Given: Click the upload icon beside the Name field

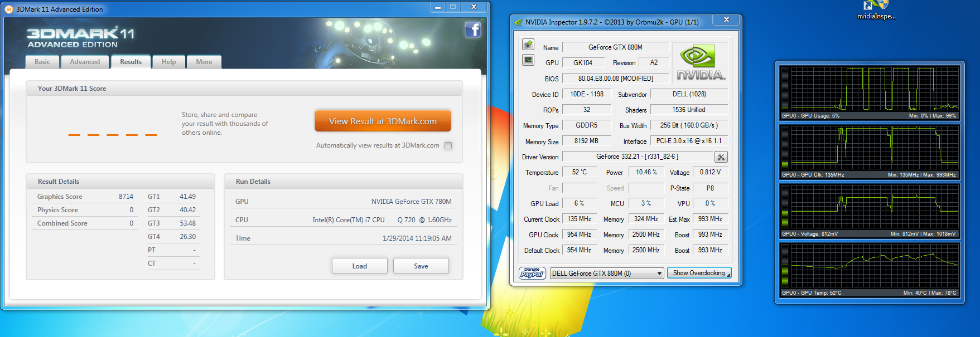Looking at the screenshot, I should tap(528, 45).
